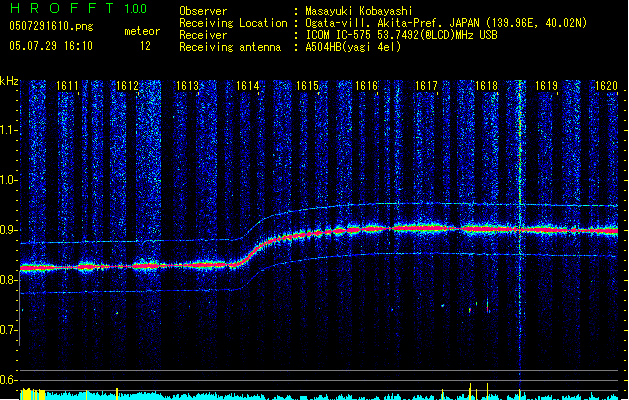Select the 1620 time marker
629x400 pixels.
606,87
